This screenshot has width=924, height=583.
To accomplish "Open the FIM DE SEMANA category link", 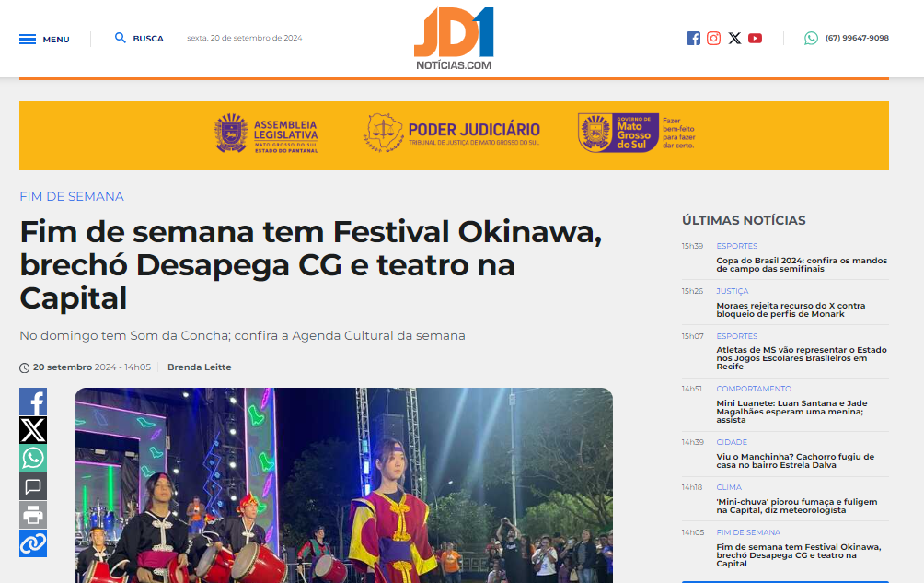I will point(72,197).
